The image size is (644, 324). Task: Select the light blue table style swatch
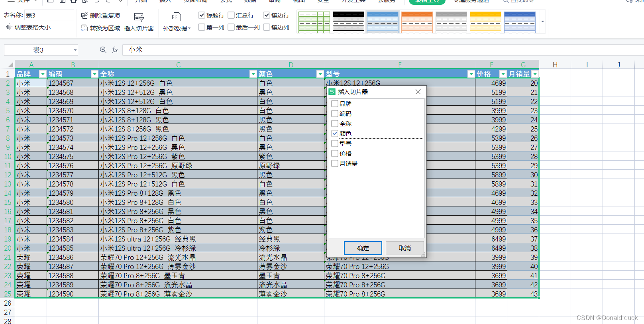tap(383, 22)
